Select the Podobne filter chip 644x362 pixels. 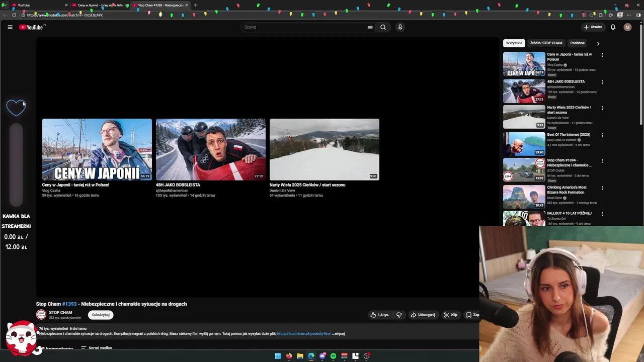click(577, 43)
